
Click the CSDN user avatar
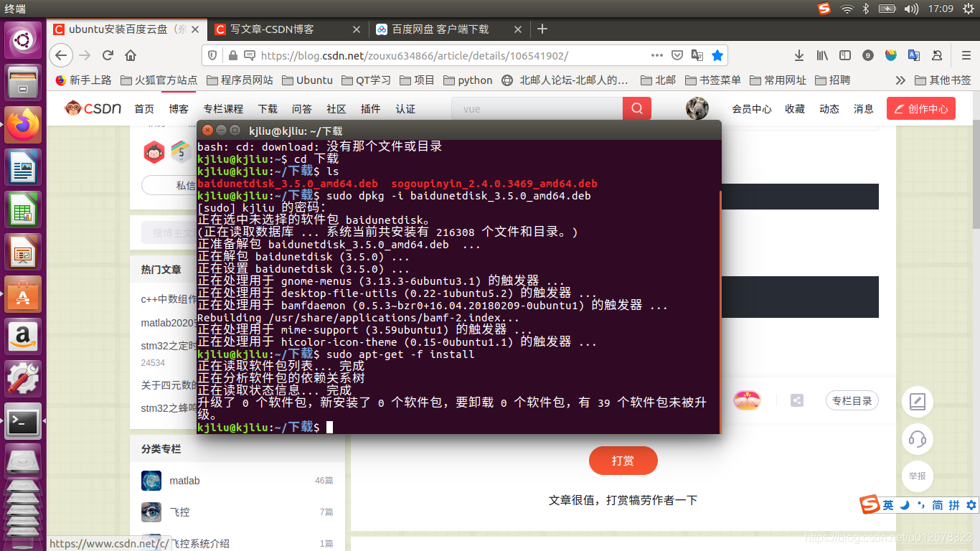tap(697, 108)
